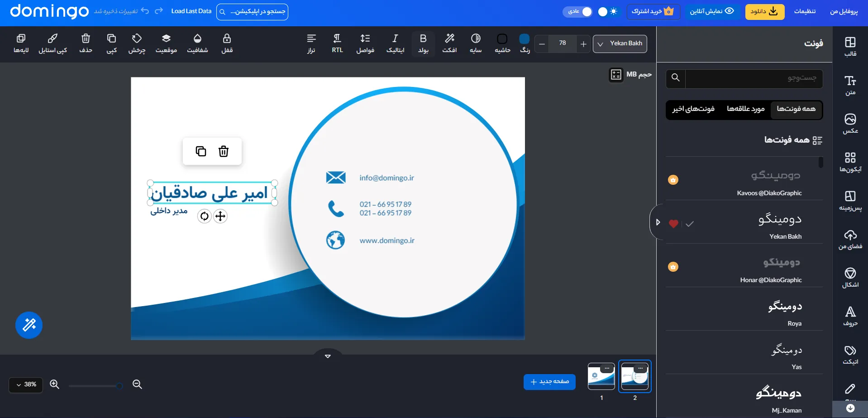Click Online Preview (نمایش آنلاین) button
Screen dimensions: 868x418
click(x=711, y=11)
